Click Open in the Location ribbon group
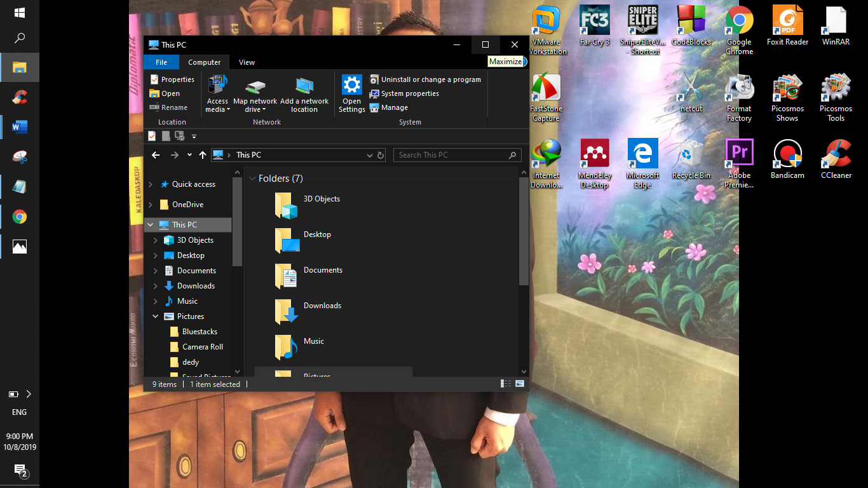This screenshot has height=488, width=868. 165,93
